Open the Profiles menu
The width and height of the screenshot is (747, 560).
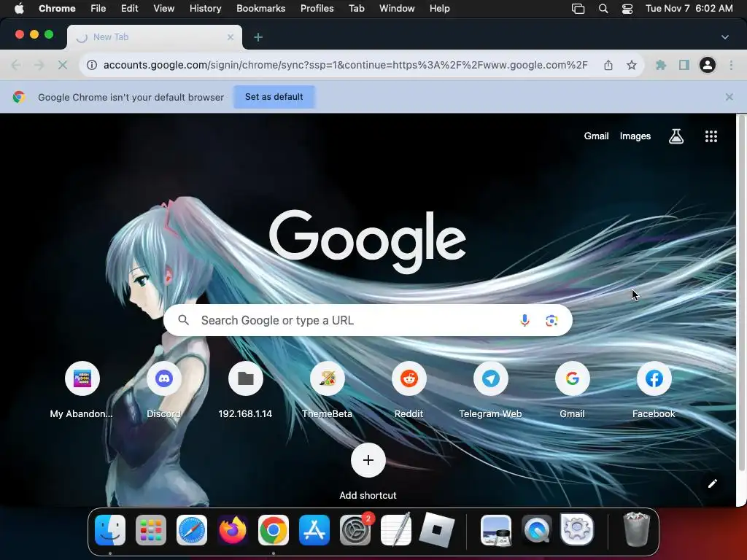pyautogui.click(x=317, y=9)
